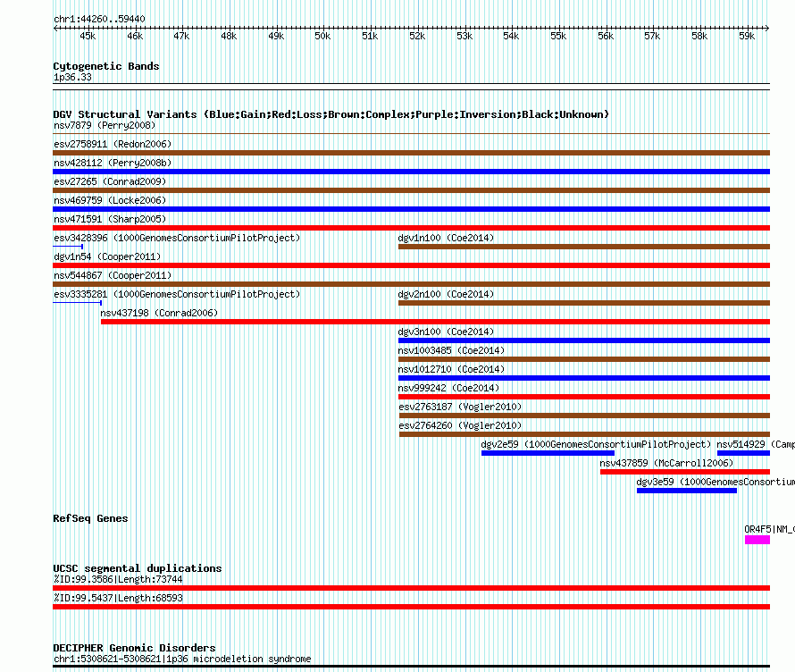Viewport: 795px width, 672px height.
Task: Click the UCSC segmental duplications track title
Action: click(138, 568)
